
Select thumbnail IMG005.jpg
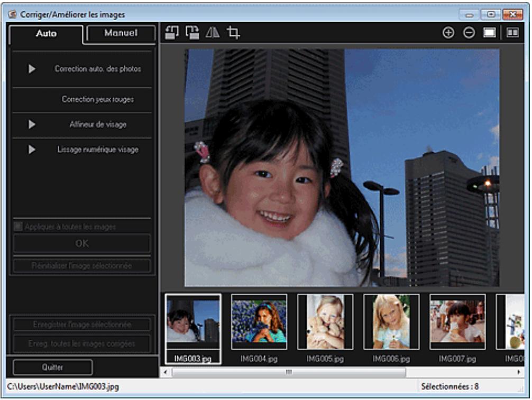pos(325,322)
